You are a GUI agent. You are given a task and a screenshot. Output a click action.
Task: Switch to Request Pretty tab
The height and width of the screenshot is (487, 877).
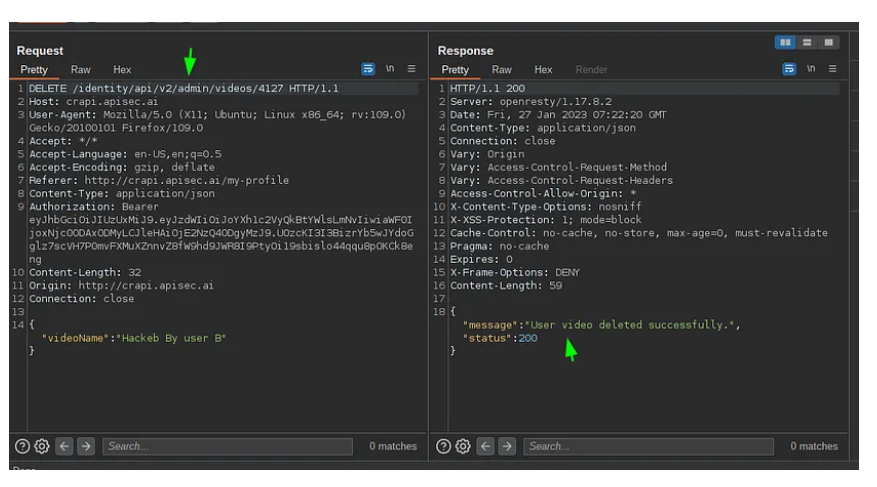pos(34,70)
